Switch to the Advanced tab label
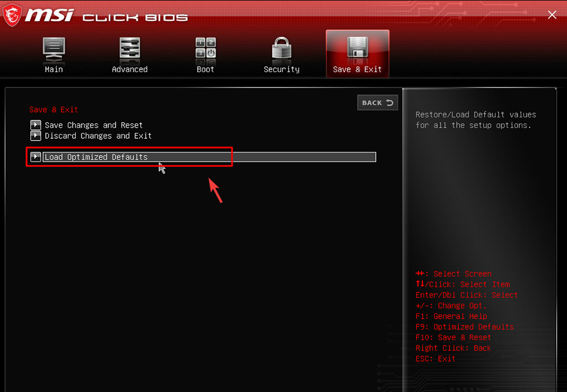 pos(129,70)
